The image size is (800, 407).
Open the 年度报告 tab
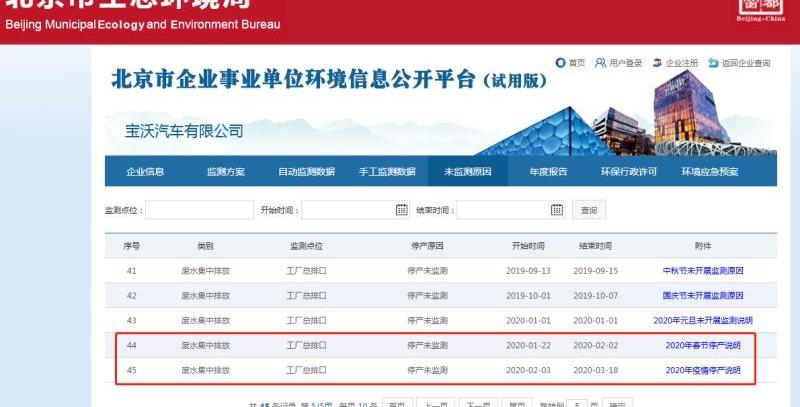548,171
